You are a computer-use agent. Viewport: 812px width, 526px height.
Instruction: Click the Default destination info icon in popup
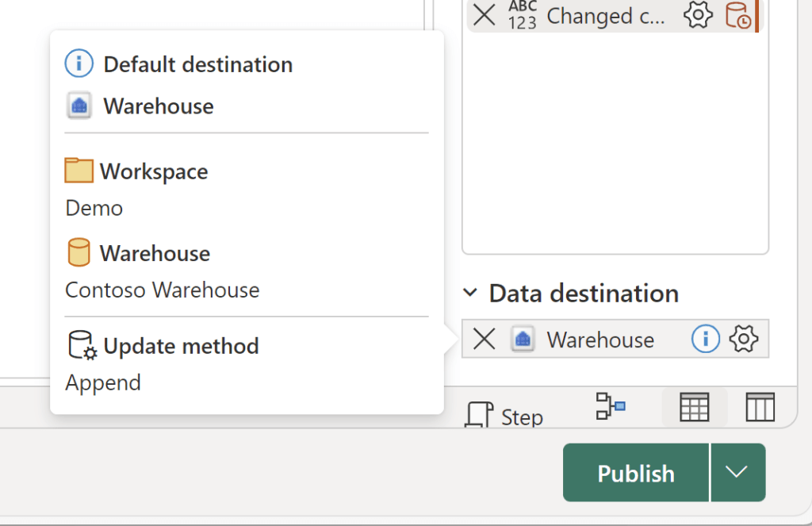(79, 64)
